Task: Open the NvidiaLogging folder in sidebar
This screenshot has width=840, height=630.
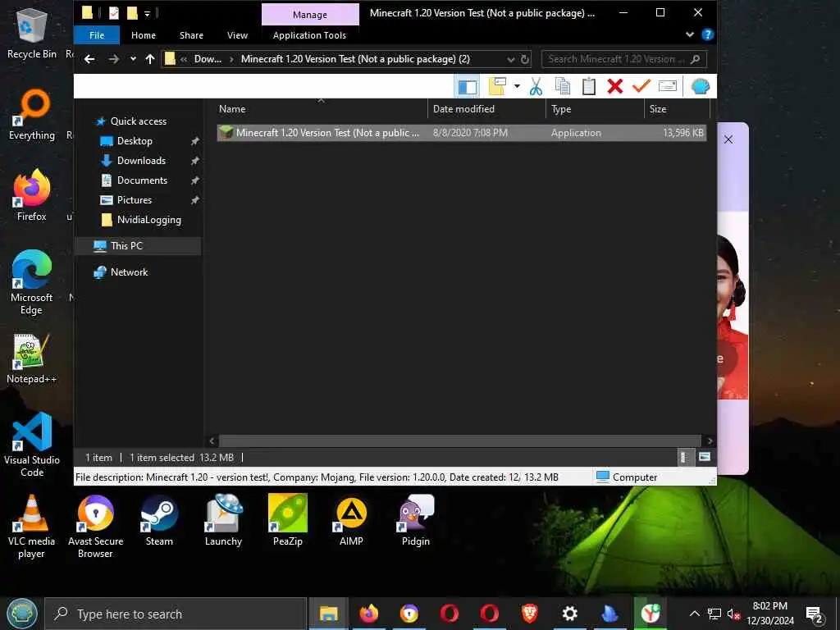Action: coord(149,220)
